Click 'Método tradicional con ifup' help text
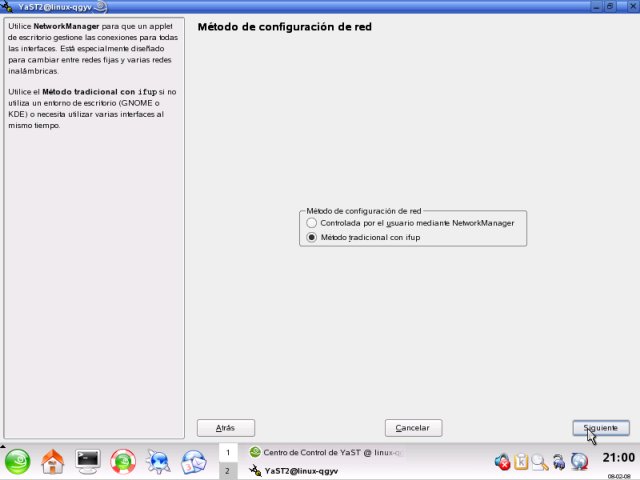Viewport: 640px width, 480px height. 100,92
